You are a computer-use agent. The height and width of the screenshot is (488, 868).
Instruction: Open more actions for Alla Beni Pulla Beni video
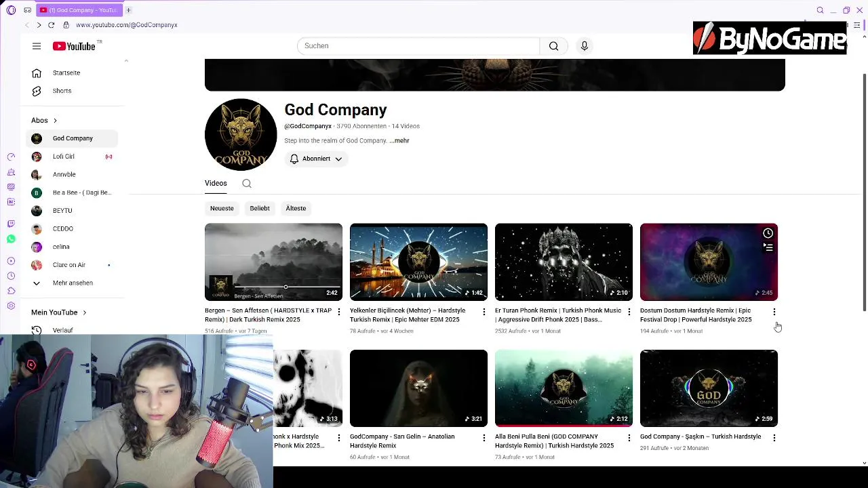[x=629, y=438]
